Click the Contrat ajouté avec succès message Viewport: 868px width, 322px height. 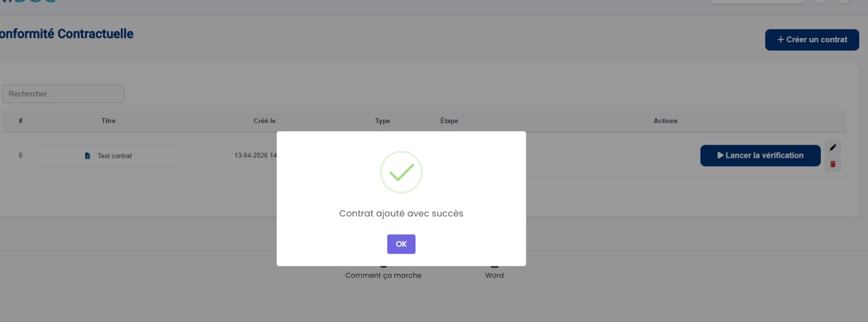tap(401, 214)
